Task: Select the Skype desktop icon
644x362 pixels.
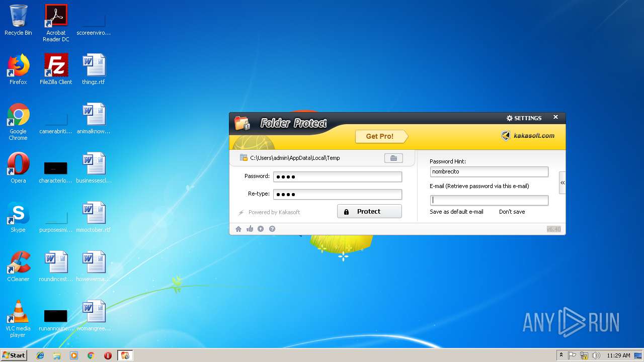Action: pyautogui.click(x=18, y=217)
